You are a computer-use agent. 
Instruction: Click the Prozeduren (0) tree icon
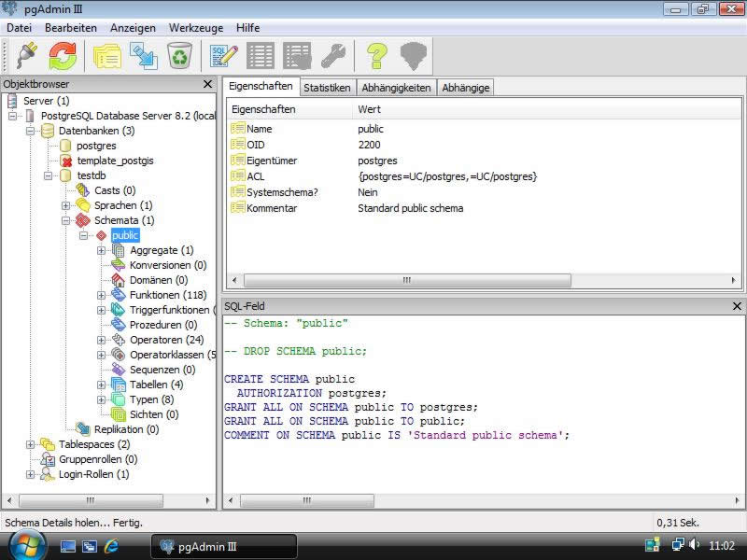point(119,325)
